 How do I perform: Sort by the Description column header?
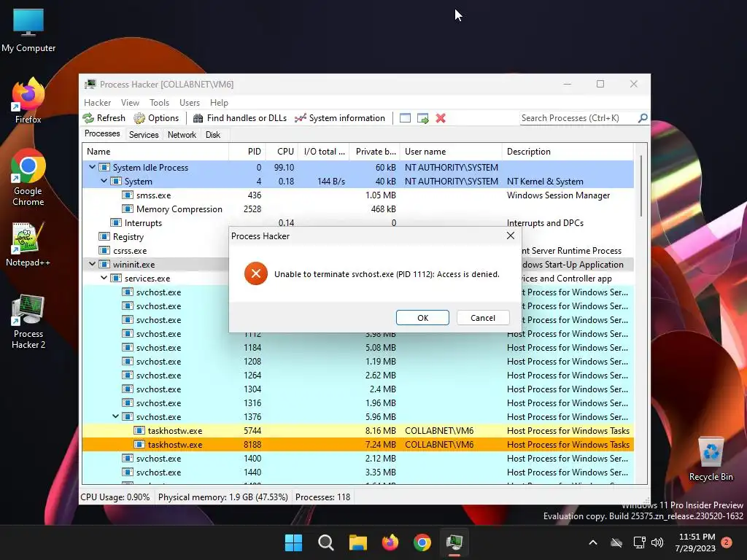[x=568, y=152]
